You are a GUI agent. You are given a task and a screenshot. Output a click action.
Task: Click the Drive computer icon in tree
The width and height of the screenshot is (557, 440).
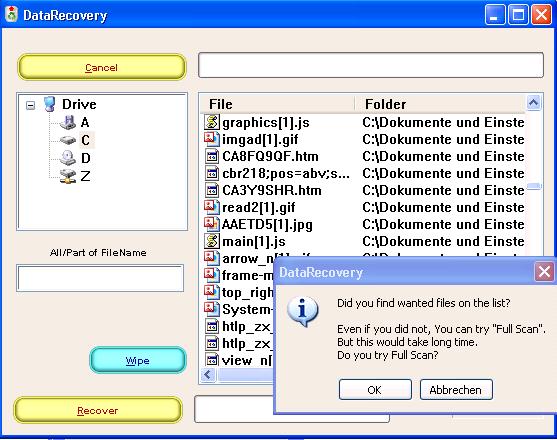pos(50,104)
